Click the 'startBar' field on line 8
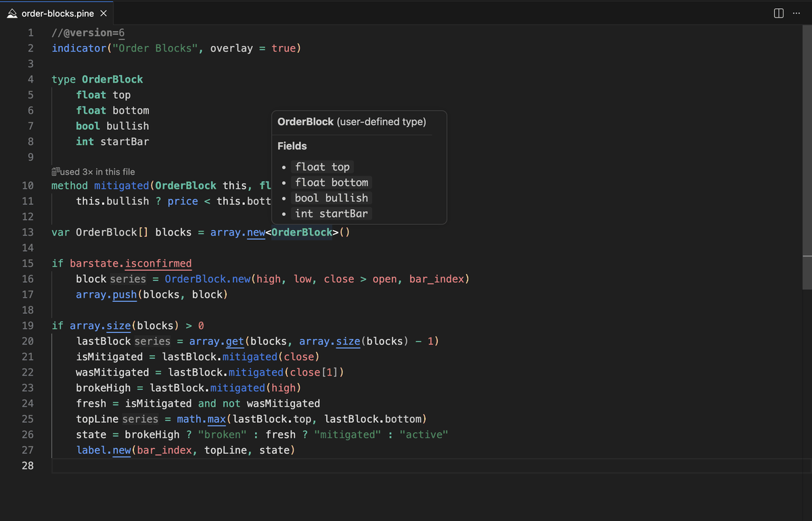Image resolution: width=812 pixels, height=521 pixels. tap(125, 142)
